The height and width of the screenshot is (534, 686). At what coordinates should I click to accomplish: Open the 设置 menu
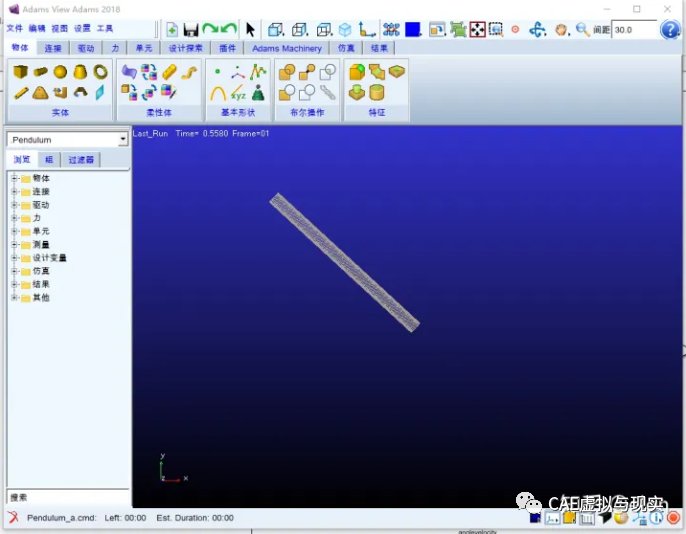pyautogui.click(x=82, y=28)
